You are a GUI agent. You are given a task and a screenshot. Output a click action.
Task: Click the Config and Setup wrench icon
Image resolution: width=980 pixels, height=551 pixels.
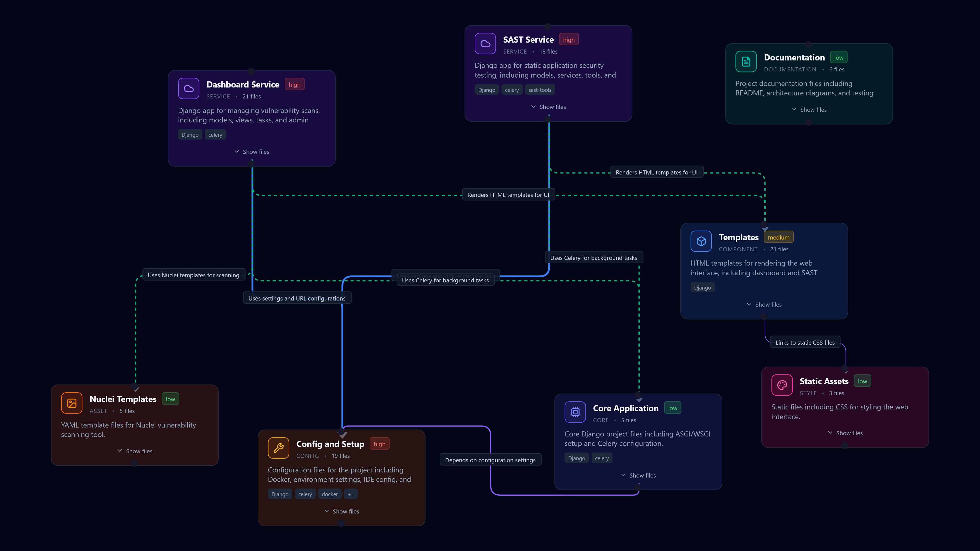278,448
